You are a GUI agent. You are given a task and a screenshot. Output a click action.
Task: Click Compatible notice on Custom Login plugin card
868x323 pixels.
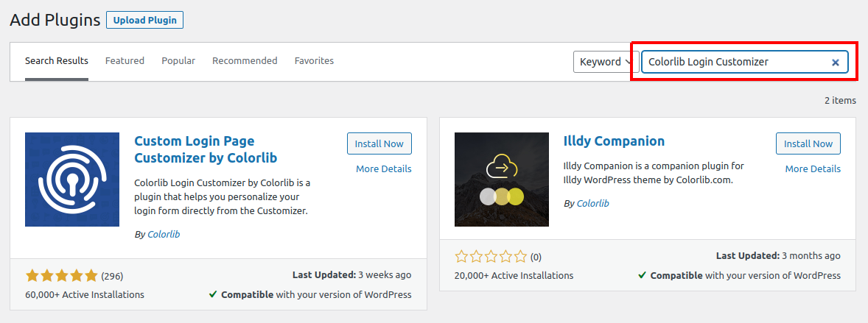pos(310,295)
